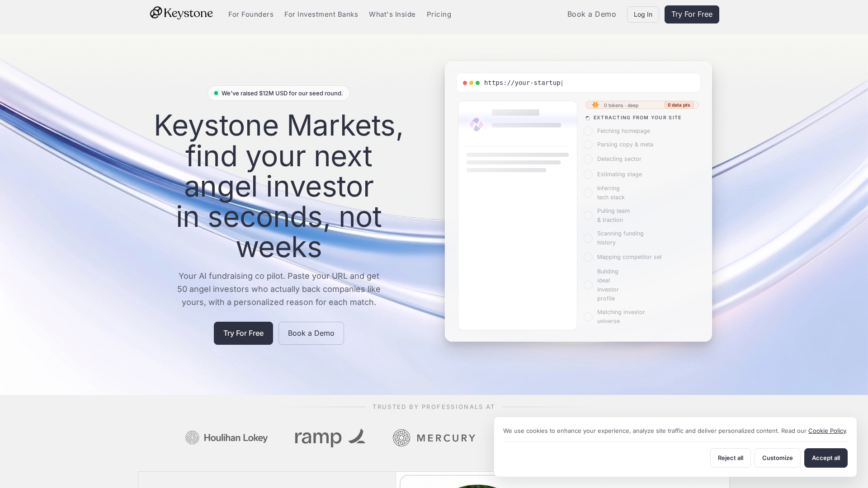Open the For Founders menu
Image resolution: width=868 pixels, height=488 pixels.
(x=251, y=14)
